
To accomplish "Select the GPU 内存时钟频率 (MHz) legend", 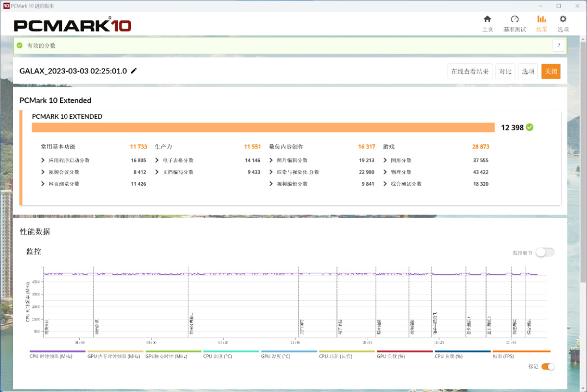I will coord(115,355).
